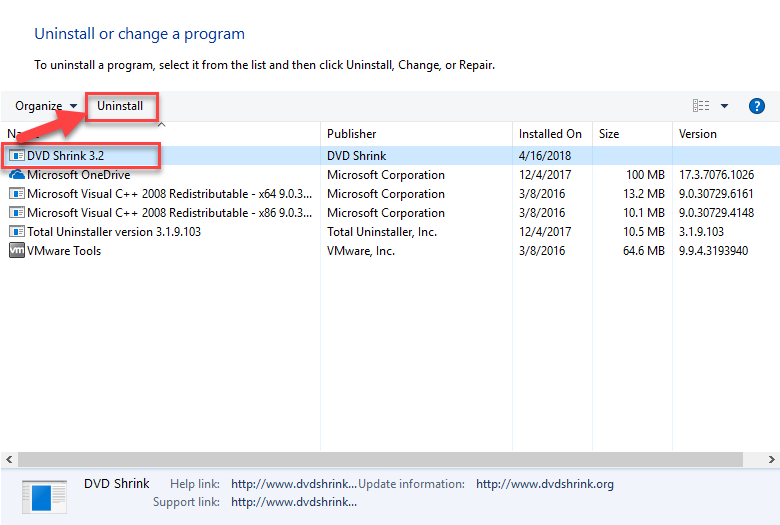Select the Microsoft OneDrive cloud icon

17,175
